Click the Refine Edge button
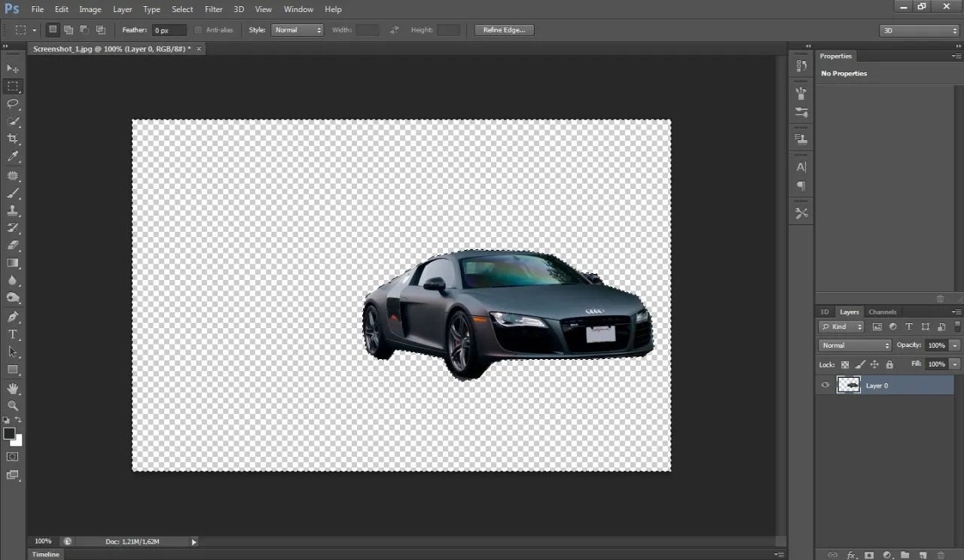964x560 pixels. (x=503, y=29)
